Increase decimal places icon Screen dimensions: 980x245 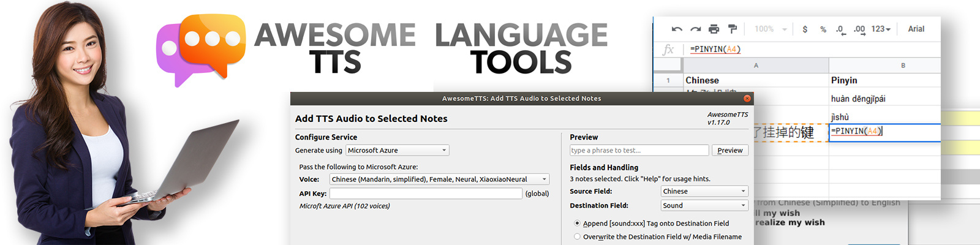coord(859,29)
